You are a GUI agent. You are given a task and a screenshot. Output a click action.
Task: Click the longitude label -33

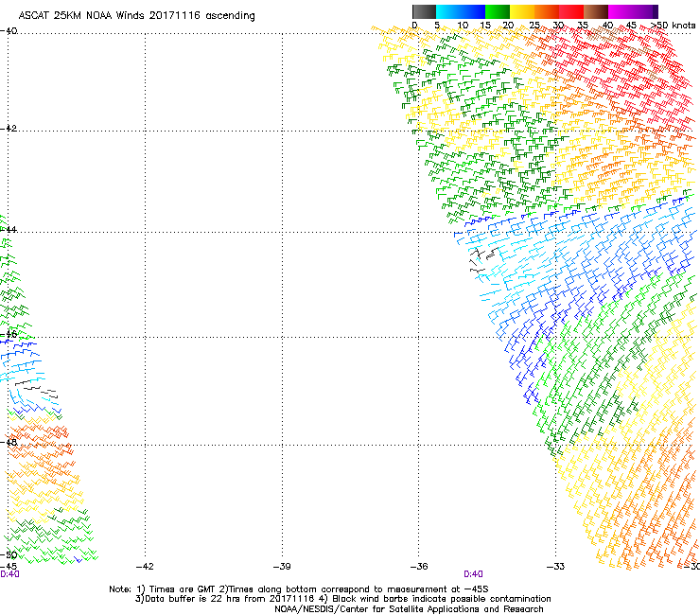pos(555,567)
